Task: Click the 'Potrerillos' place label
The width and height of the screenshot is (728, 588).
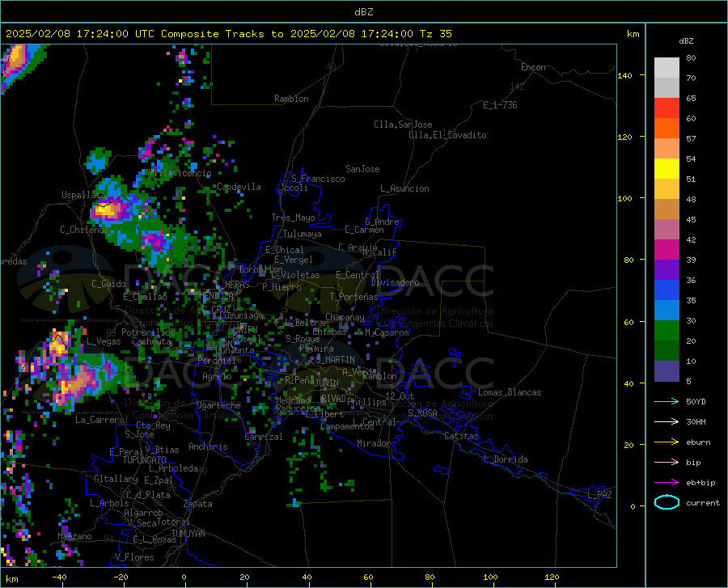Action: (148, 332)
